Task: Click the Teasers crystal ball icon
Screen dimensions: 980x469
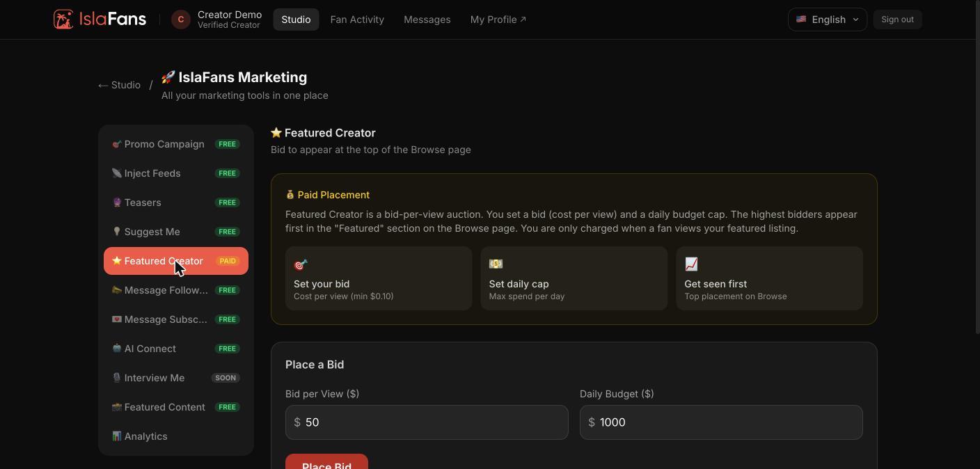Action: (x=116, y=202)
